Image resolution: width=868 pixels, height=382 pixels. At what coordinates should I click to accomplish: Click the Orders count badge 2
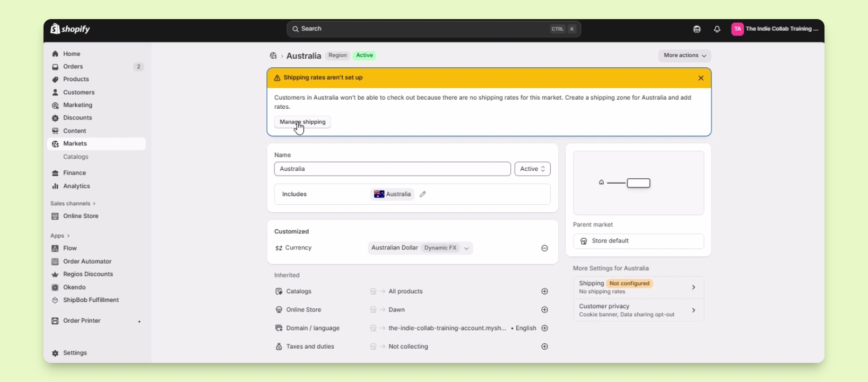138,67
